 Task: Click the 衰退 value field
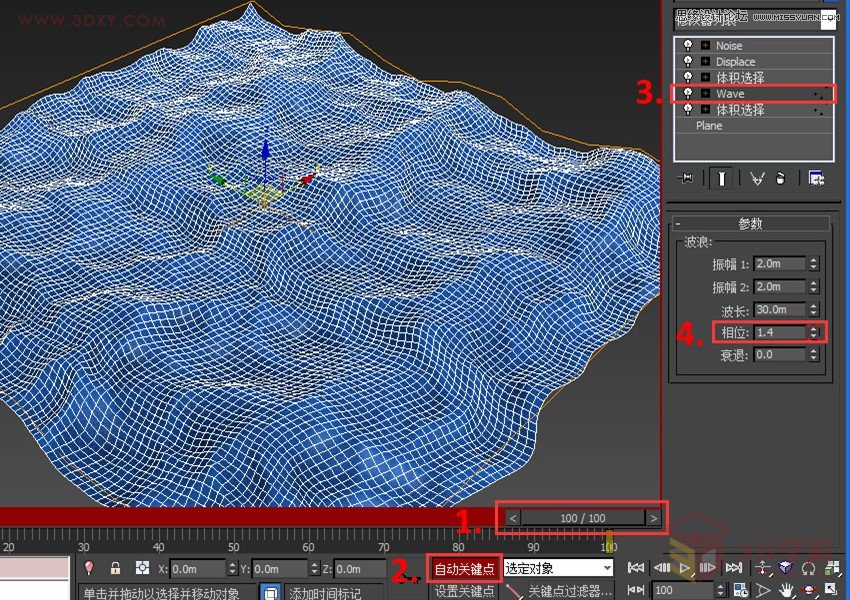[x=780, y=355]
